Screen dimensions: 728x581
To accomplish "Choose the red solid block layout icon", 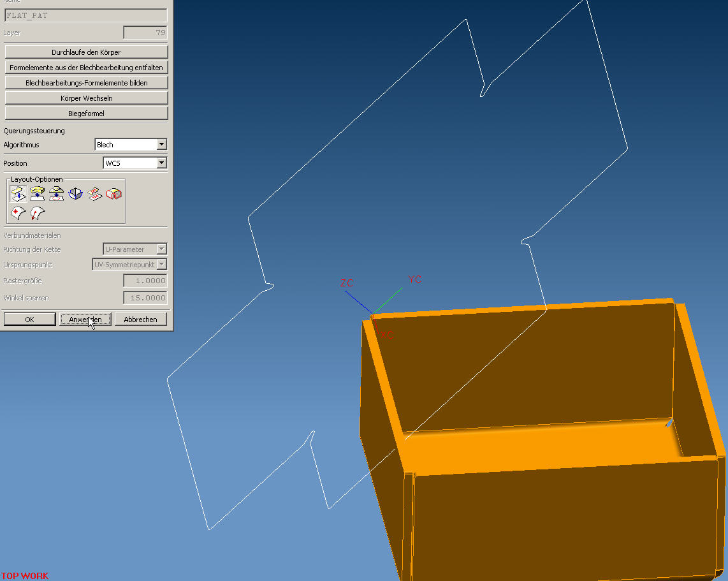I will coord(113,194).
